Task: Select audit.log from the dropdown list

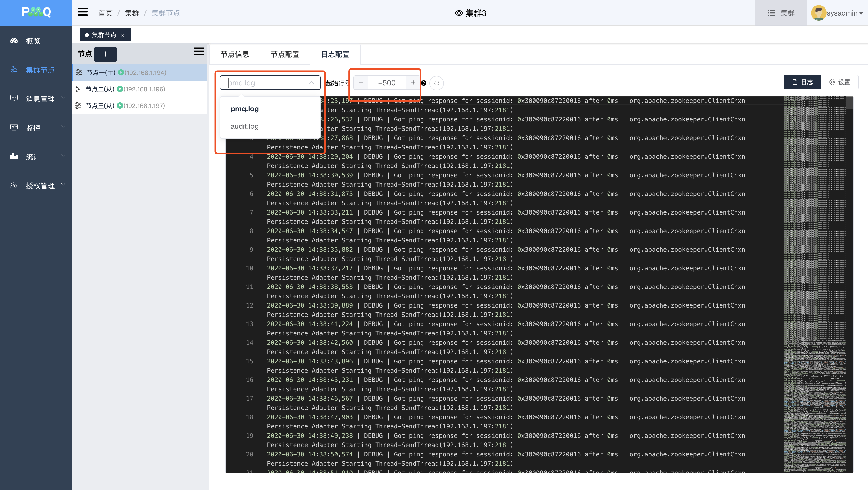Action: pos(245,126)
